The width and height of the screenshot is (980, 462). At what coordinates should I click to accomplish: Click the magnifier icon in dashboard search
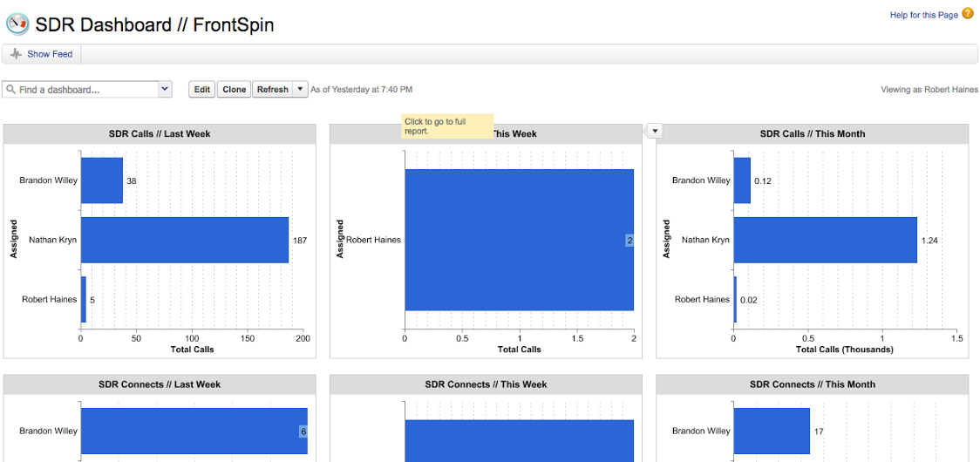point(11,90)
